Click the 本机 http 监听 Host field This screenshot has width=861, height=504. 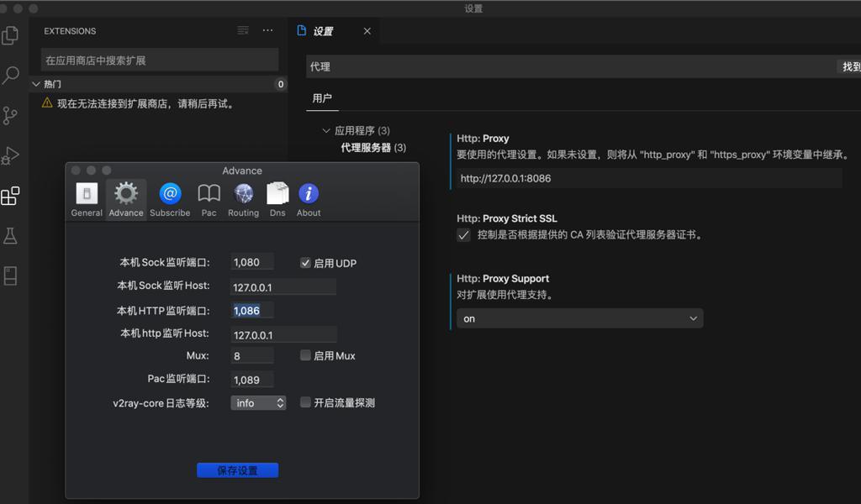[x=283, y=334]
